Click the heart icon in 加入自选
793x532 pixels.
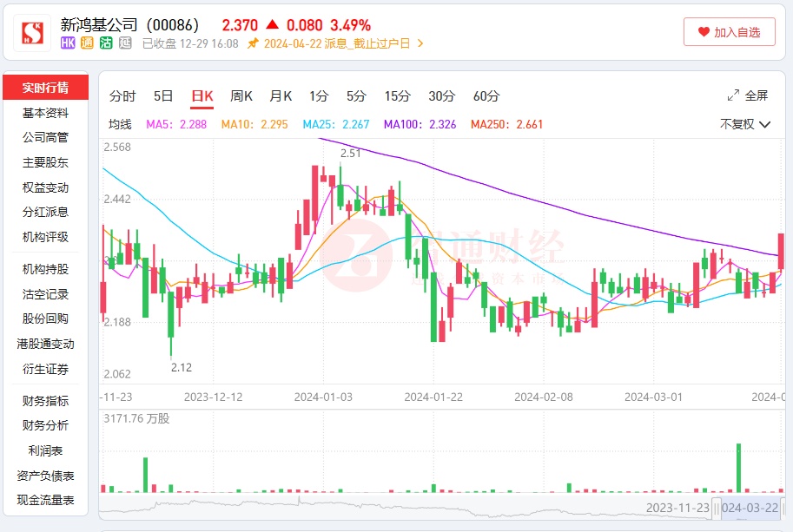coord(704,32)
